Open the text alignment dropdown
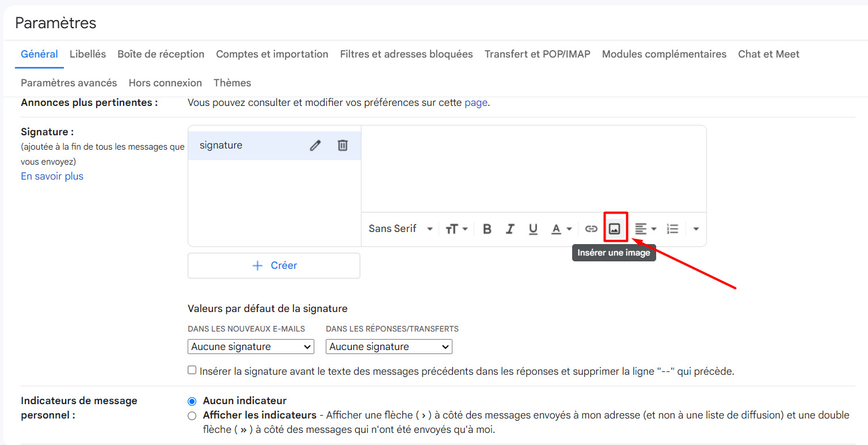Image resolution: width=868 pixels, height=445 pixels. pos(645,229)
